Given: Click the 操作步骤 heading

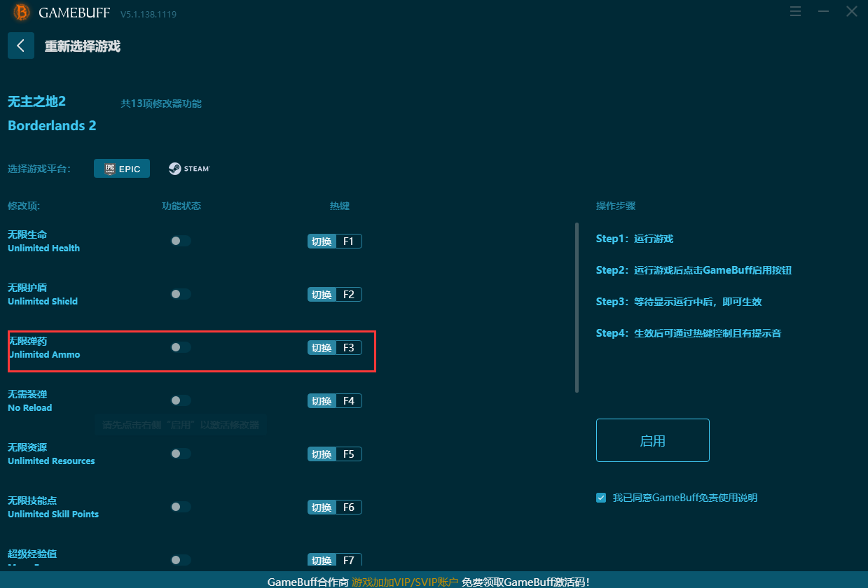Looking at the screenshot, I should [x=616, y=206].
